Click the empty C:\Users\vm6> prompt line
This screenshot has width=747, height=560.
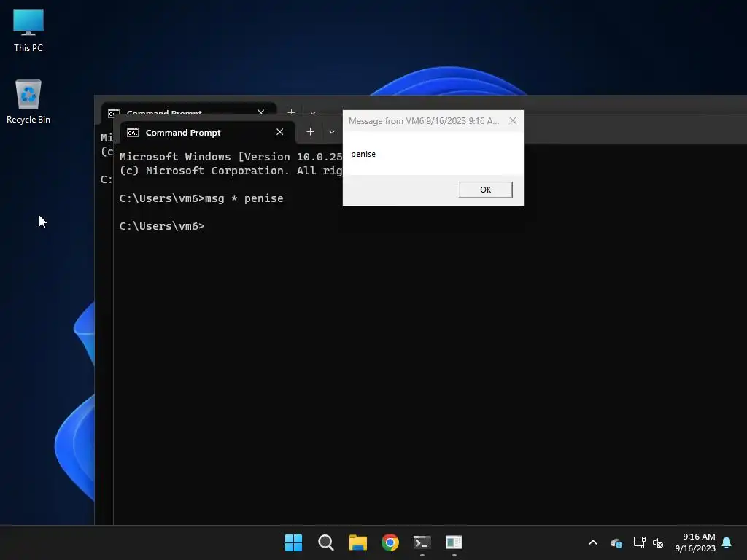[162, 226]
